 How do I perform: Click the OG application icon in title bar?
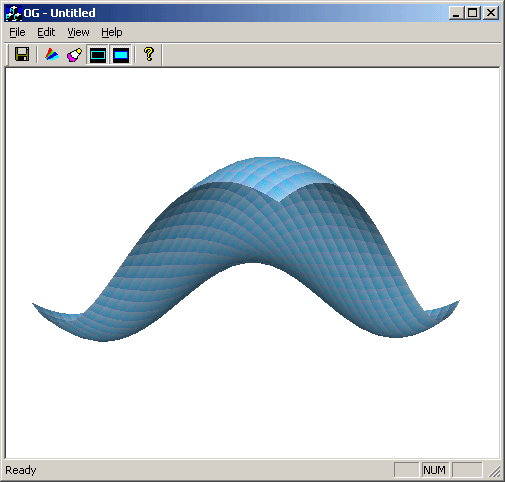pos(14,13)
